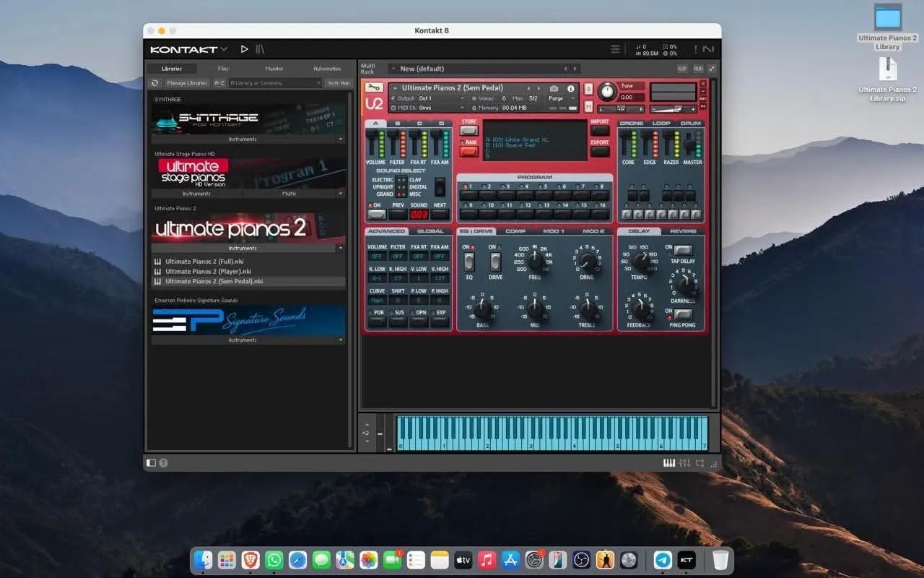Toggle the A-Z library sorting button
924x578 pixels.
click(x=219, y=83)
